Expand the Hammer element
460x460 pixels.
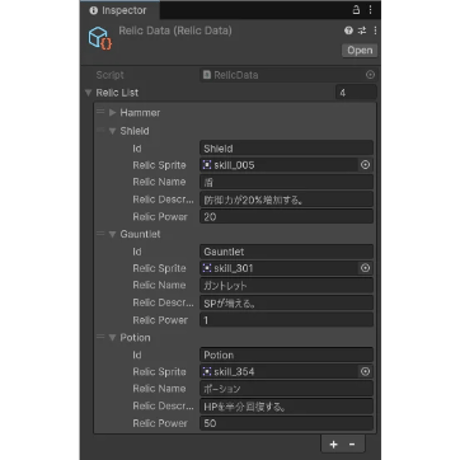(112, 113)
